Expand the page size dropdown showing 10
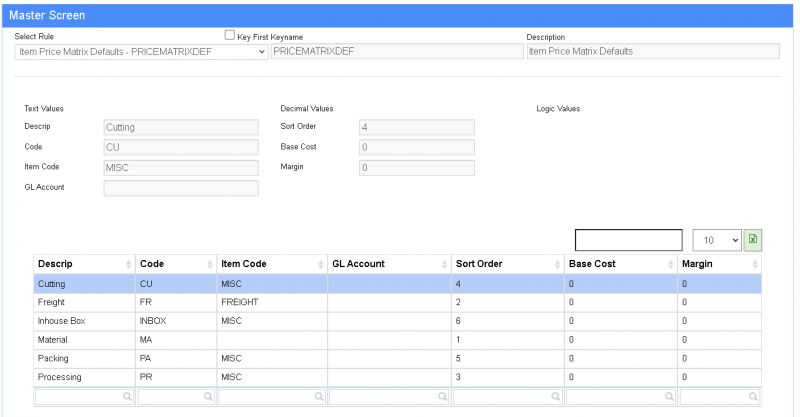The width and height of the screenshot is (800, 417). pyautogui.click(x=717, y=240)
